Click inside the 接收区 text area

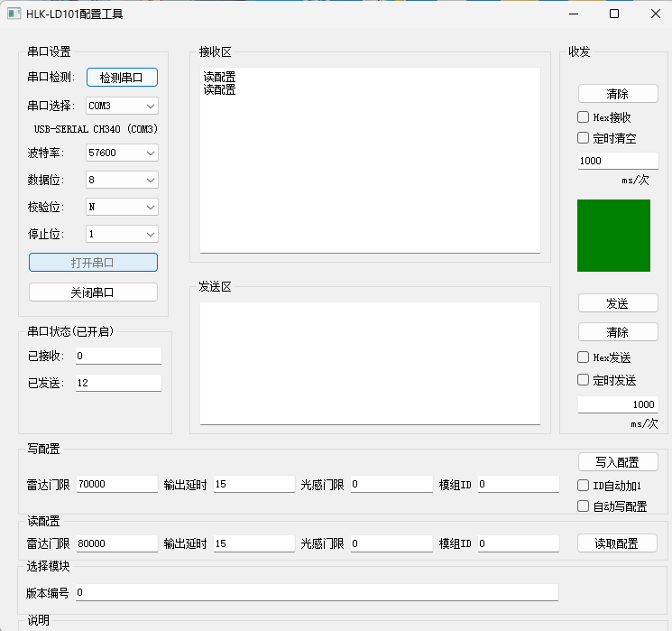370,161
